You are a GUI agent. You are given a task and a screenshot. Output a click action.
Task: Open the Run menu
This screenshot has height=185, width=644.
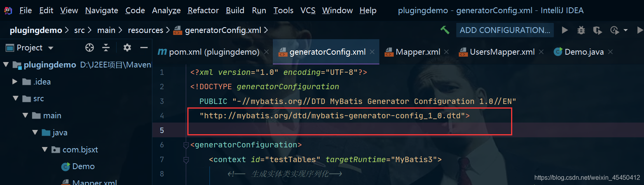(x=259, y=10)
